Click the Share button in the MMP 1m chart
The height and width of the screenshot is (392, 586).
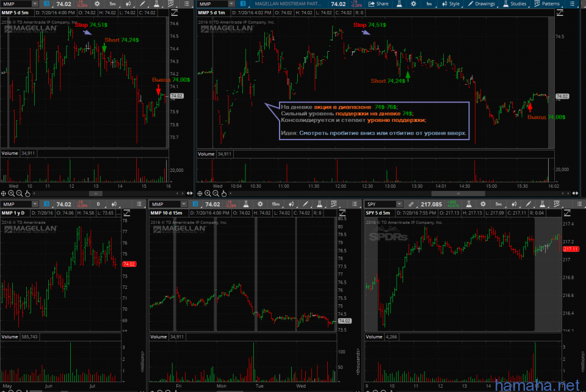378,4
